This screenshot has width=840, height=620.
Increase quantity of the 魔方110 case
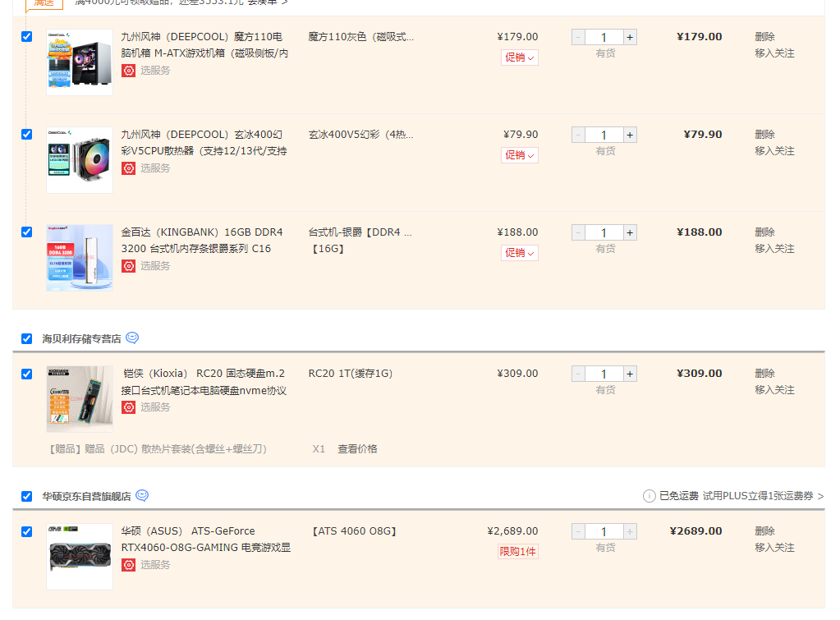pyautogui.click(x=630, y=37)
